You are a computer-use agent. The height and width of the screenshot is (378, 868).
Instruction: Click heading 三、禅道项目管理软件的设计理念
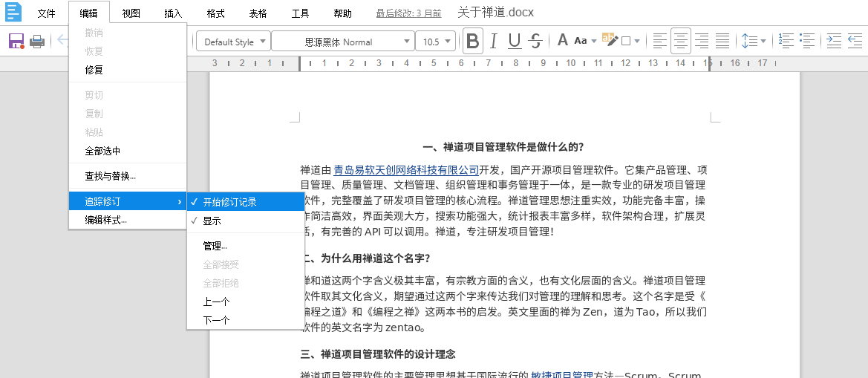377,353
